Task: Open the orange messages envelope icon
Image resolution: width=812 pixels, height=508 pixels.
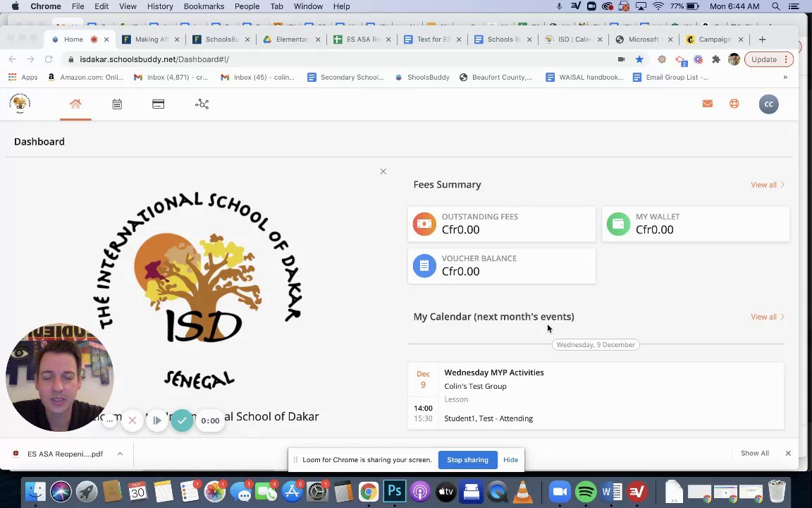Action: [x=708, y=104]
